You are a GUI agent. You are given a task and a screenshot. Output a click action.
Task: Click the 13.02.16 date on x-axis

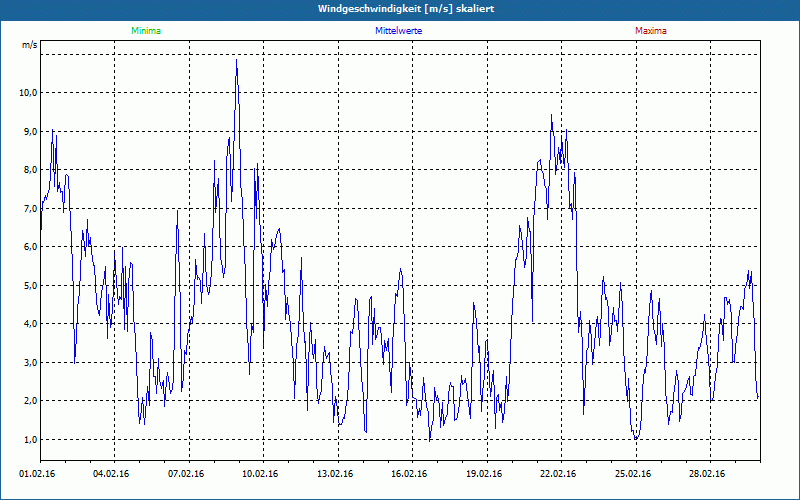pyautogui.click(x=335, y=474)
